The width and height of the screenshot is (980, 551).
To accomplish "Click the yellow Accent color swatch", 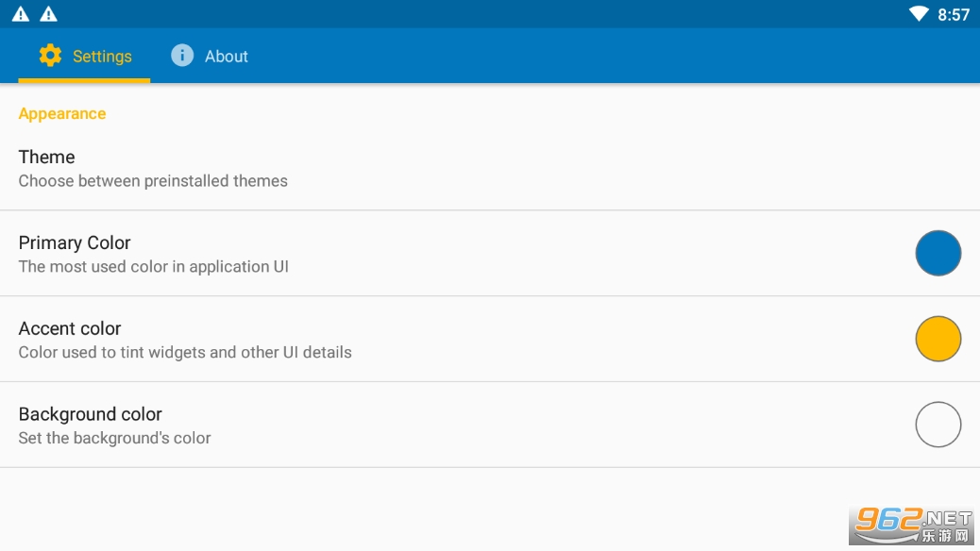I will click(x=938, y=339).
